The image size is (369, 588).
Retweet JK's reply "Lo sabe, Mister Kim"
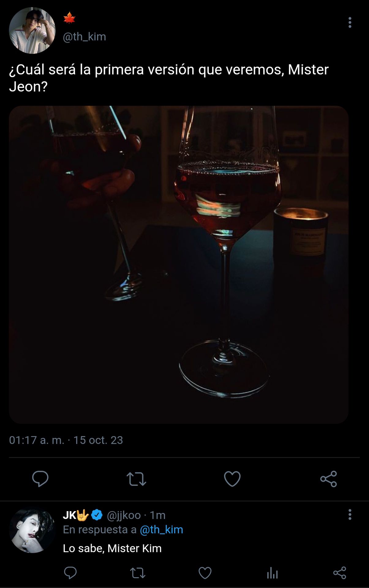point(137,573)
